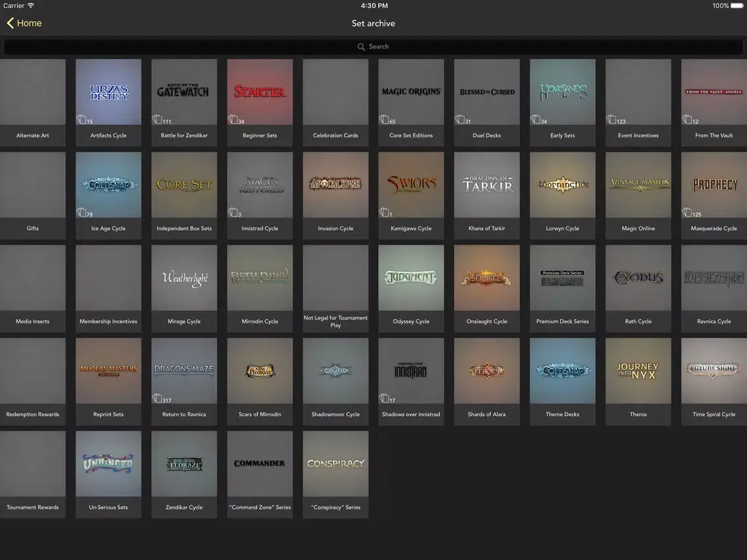Open Theme Decks with Coldsnap logo
This screenshot has height=560, width=747.
click(x=563, y=381)
